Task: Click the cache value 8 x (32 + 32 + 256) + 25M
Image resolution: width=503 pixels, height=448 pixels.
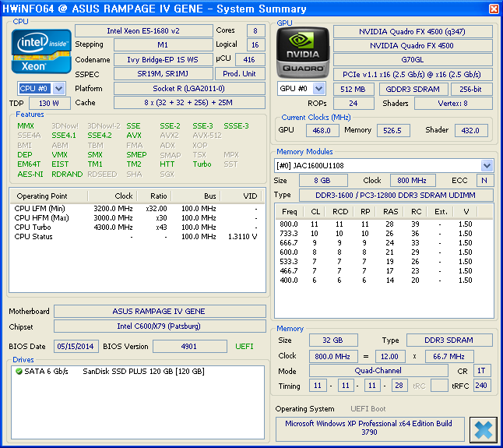Action: point(189,103)
